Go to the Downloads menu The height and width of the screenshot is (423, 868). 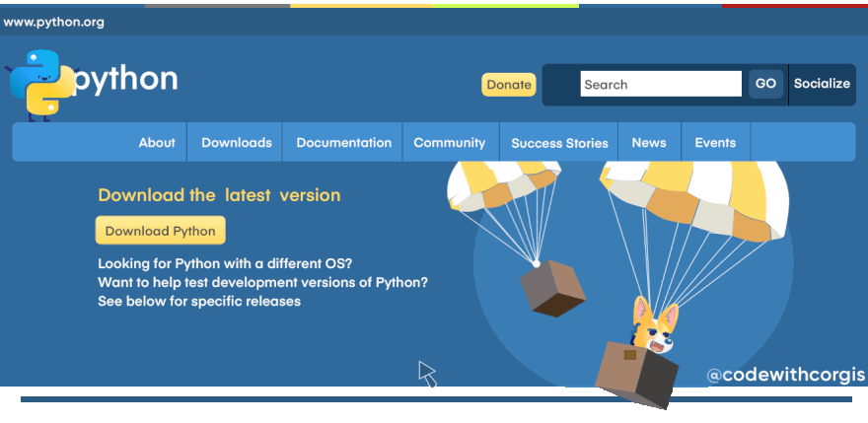coord(237,143)
